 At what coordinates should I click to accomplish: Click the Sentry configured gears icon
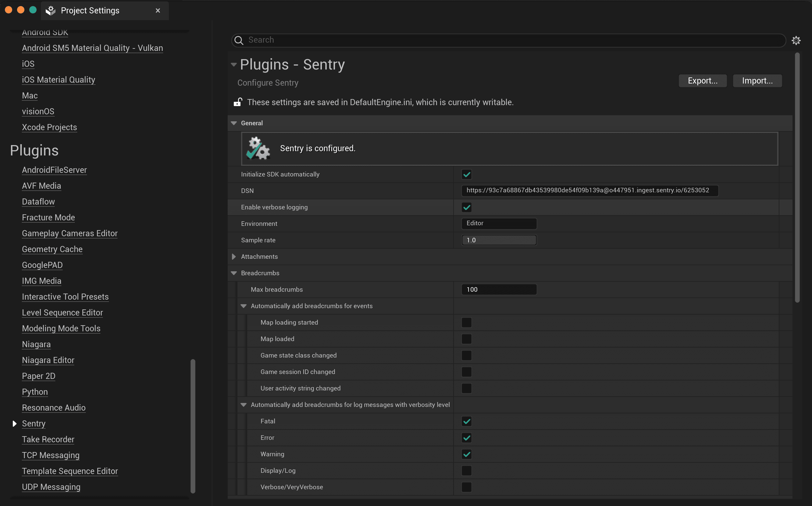click(258, 148)
